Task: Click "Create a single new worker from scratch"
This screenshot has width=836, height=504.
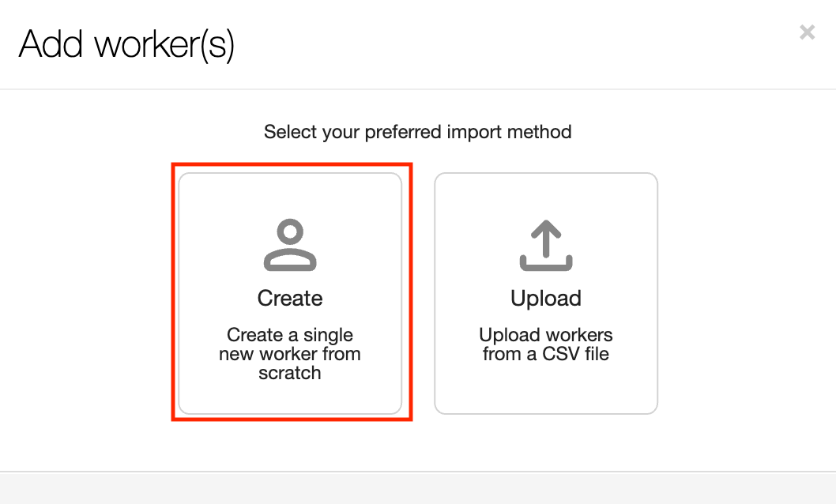Action: [290, 354]
